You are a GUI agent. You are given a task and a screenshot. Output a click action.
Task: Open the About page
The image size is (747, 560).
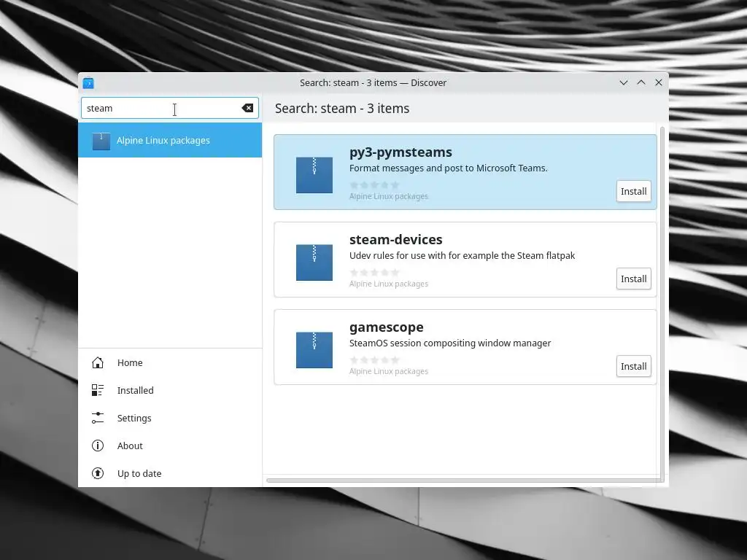(170, 446)
